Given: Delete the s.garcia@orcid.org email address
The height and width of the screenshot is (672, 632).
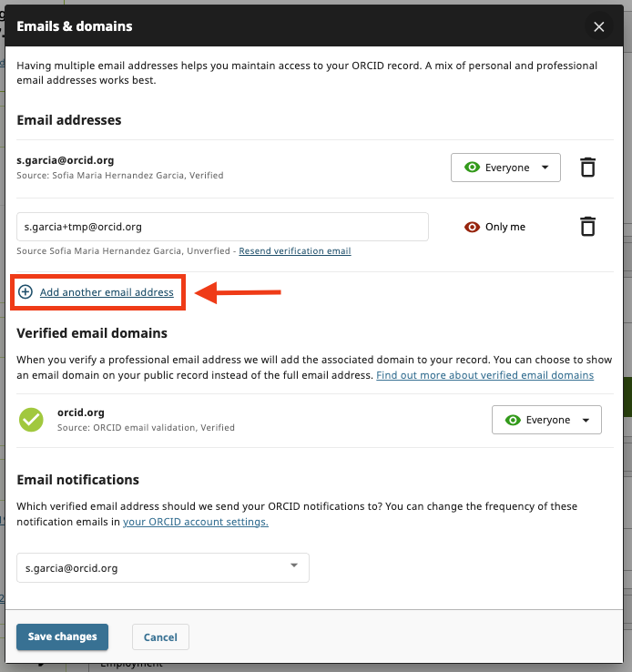Looking at the screenshot, I should click(x=588, y=168).
